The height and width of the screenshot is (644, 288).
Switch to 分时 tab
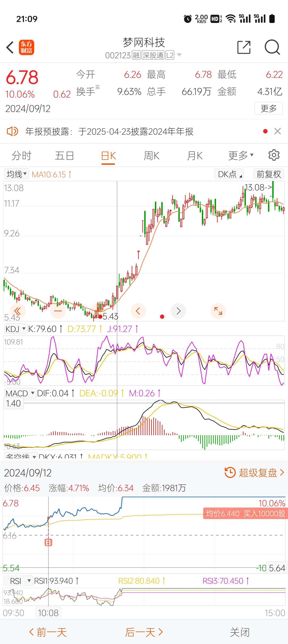22,155
